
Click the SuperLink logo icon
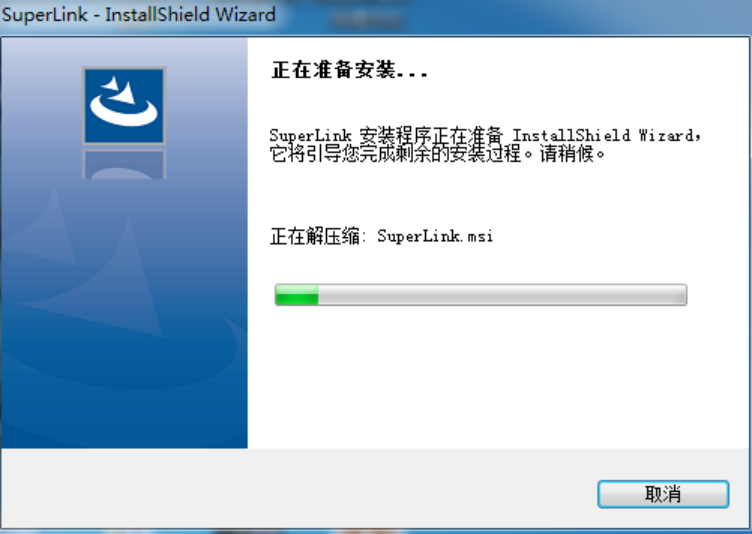click(124, 106)
